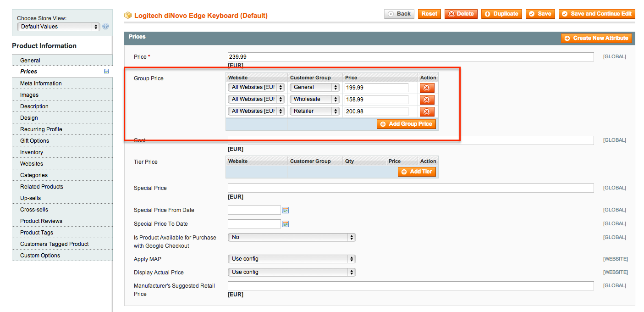Click Save and Continue Edit
Image resolution: width=644 pixels, height=312 pixels.
[x=597, y=14]
